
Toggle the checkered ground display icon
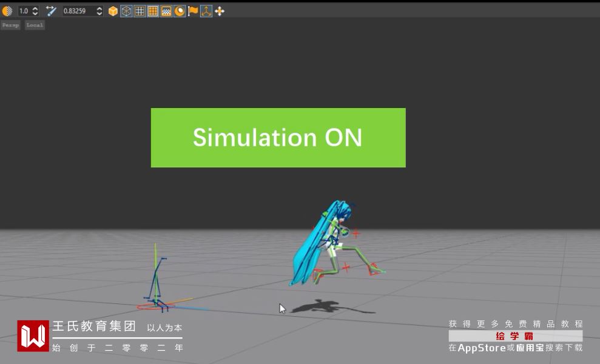[x=166, y=11]
